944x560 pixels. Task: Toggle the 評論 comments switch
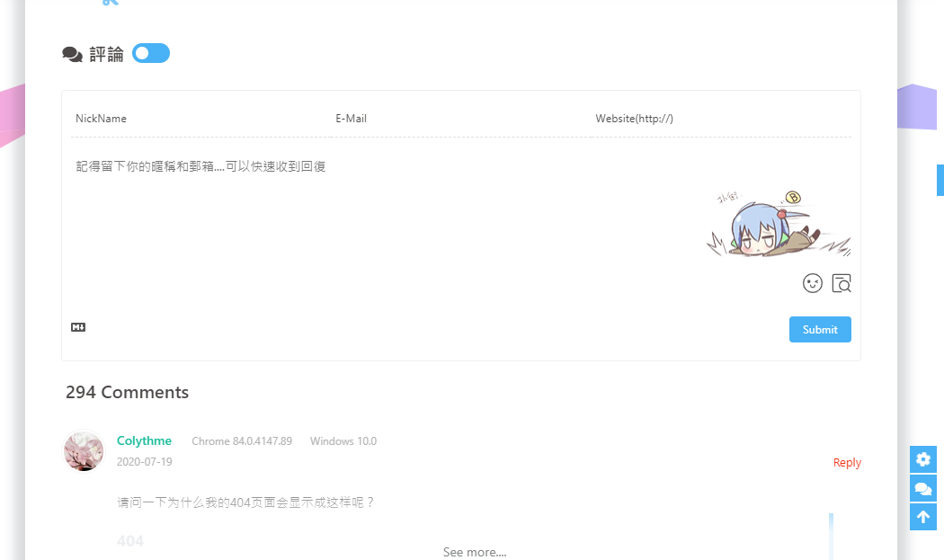coord(150,53)
